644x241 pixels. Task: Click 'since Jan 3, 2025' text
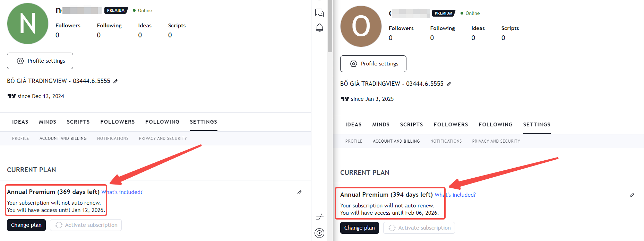click(372, 99)
